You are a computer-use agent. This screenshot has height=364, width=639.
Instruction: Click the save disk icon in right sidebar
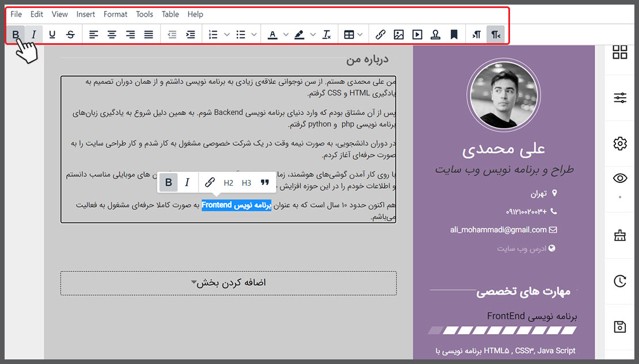(x=620, y=327)
